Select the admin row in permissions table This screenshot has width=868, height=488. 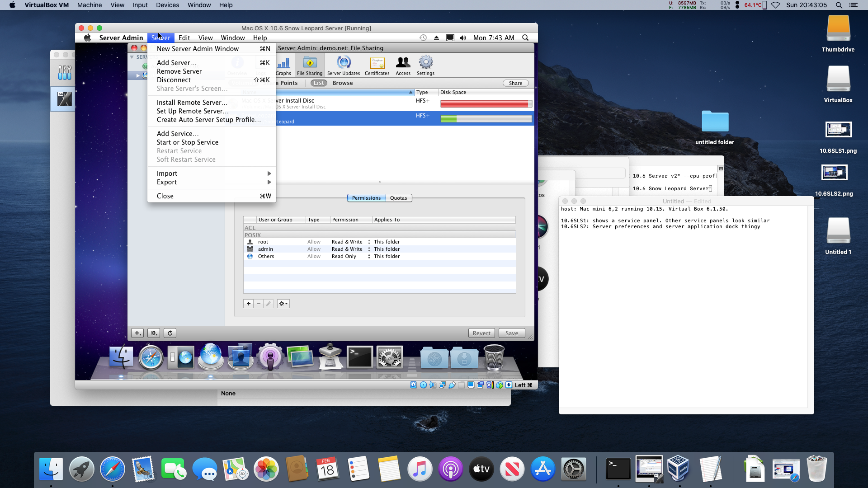pos(379,249)
